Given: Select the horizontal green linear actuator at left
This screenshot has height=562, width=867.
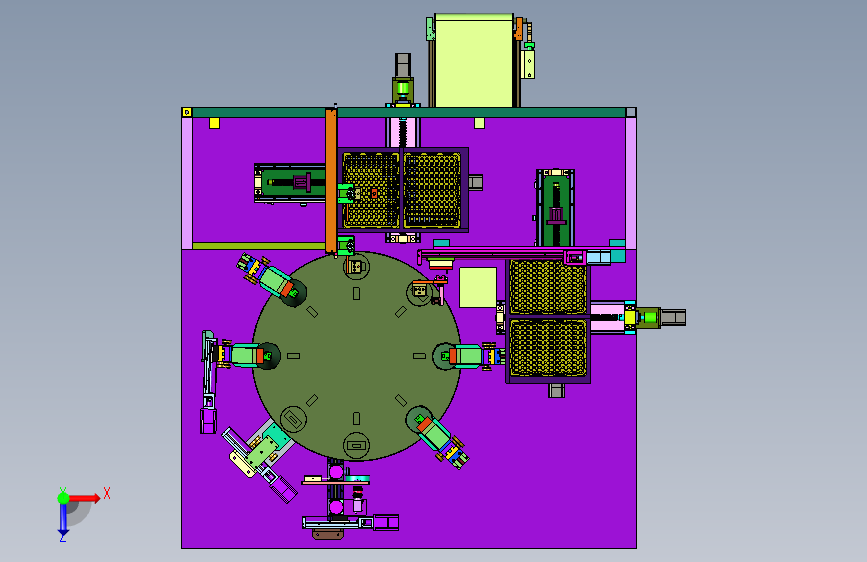Looking at the screenshot, I should coord(290,183).
